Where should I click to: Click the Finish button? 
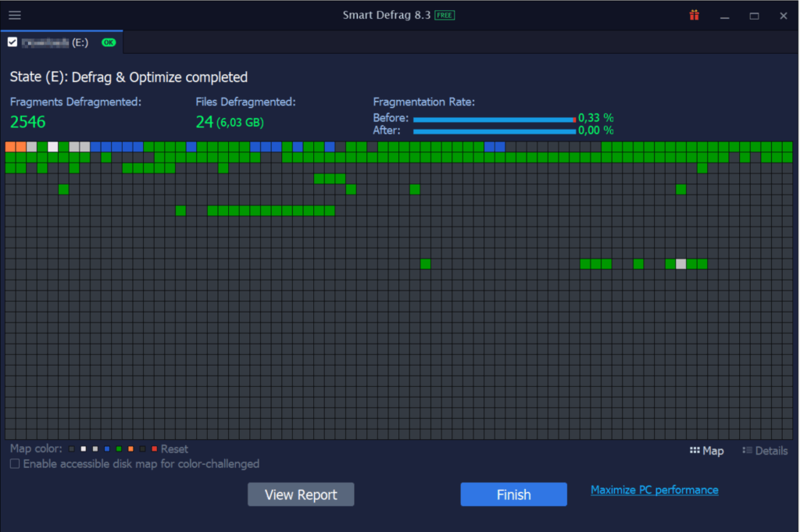tap(514, 495)
